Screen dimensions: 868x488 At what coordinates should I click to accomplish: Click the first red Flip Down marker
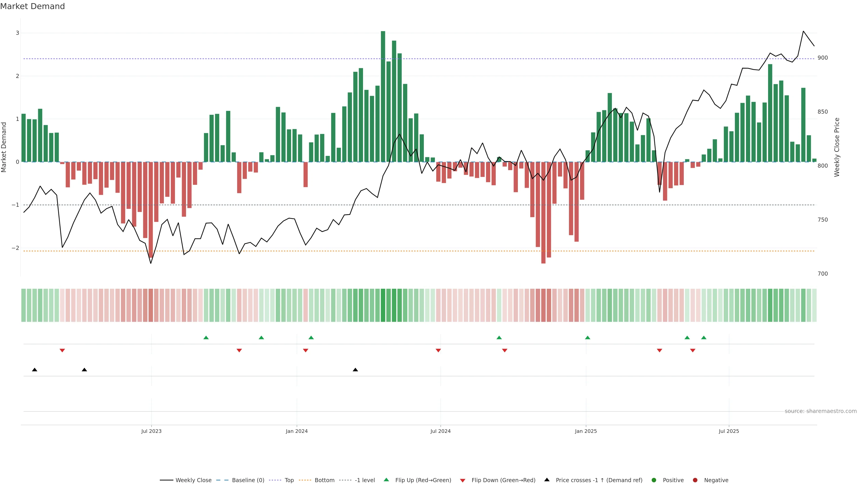tap(62, 351)
